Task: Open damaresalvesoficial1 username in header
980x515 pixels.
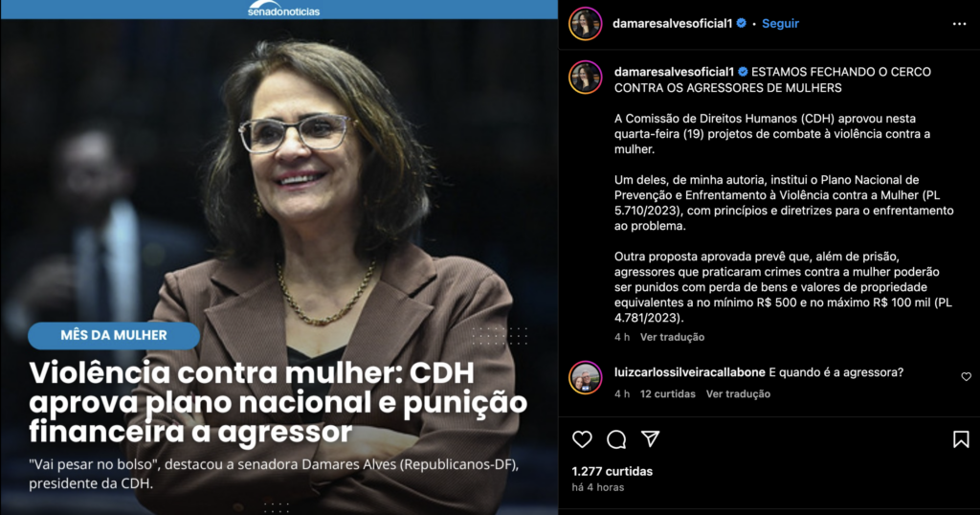Action: point(672,23)
